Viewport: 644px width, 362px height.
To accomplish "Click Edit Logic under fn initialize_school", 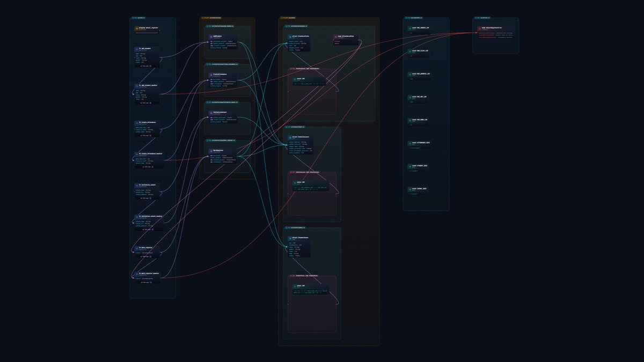I will point(145,198).
